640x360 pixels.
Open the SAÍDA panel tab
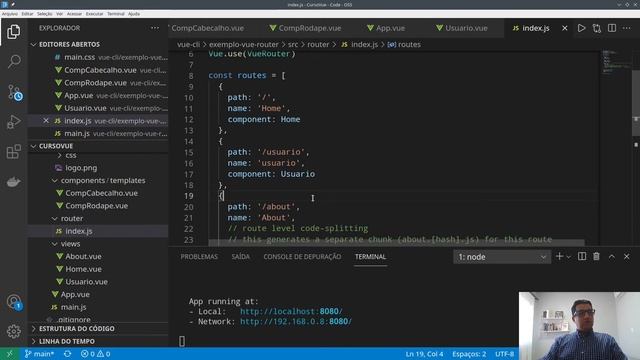tap(240, 257)
